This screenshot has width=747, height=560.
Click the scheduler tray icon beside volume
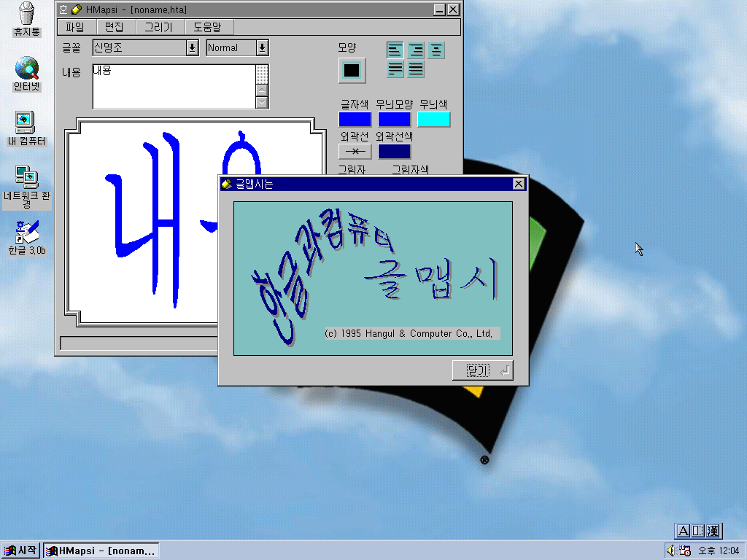coord(685,551)
